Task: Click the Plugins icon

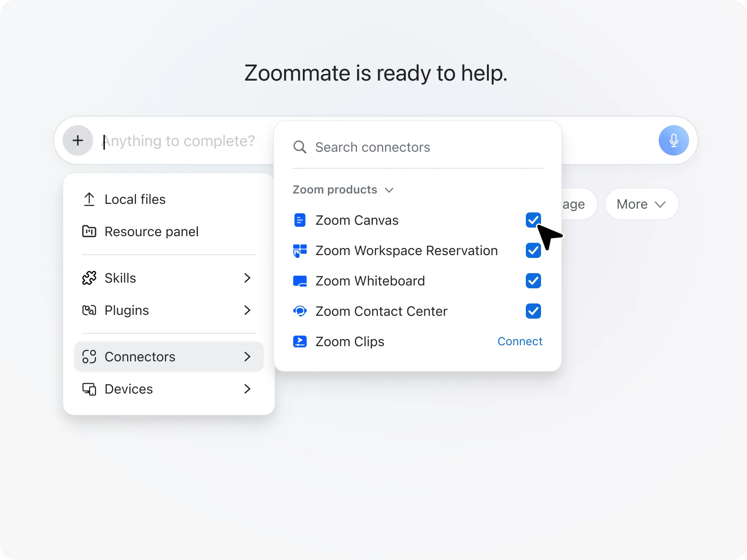Action: [x=89, y=310]
